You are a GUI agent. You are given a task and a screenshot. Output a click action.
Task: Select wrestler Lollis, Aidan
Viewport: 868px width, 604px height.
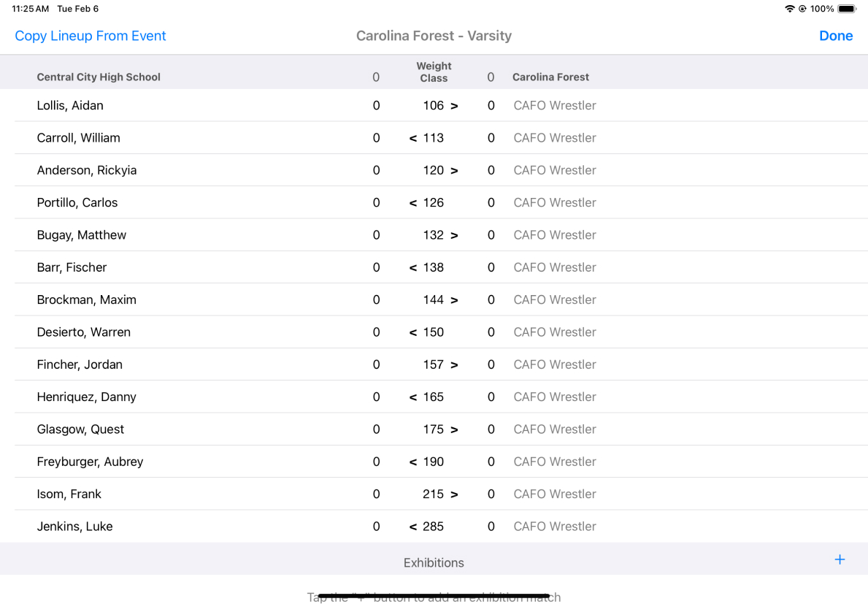coord(70,106)
